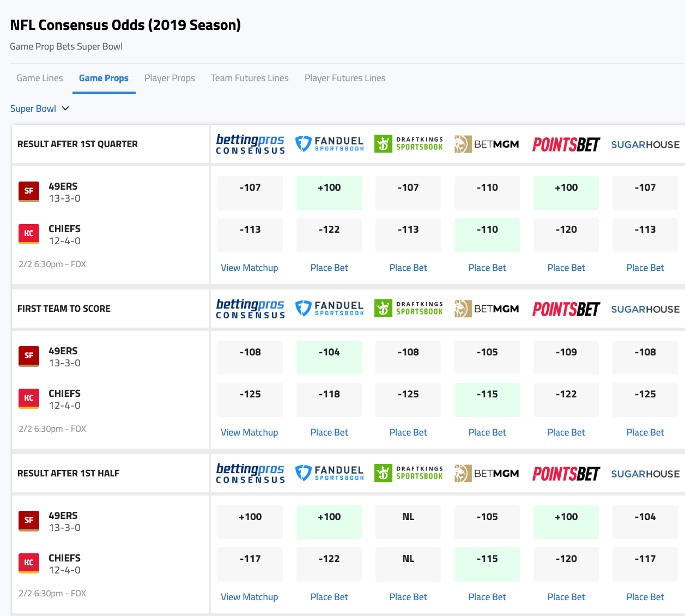The image size is (685, 616).
Task: Place Bet at FanDuel for Result After 1st Quarter
Action: pos(329,268)
